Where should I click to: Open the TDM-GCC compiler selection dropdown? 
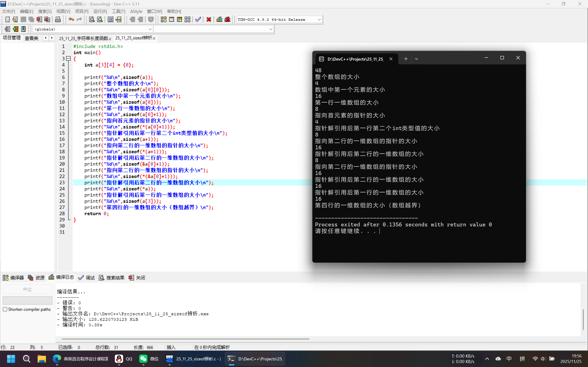pos(319,20)
